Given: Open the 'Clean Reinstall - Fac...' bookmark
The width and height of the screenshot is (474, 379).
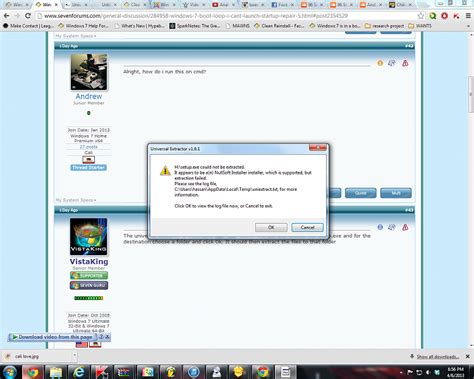Looking at the screenshot, I should (x=279, y=26).
